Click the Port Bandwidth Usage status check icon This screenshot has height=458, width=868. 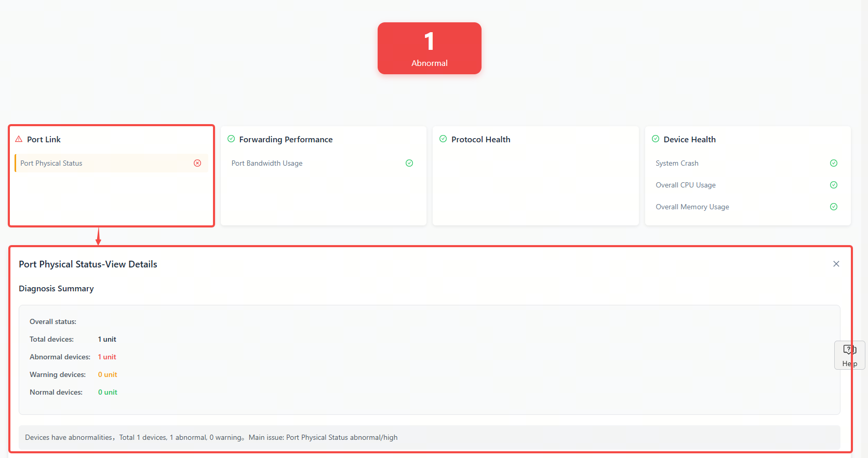[x=409, y=163]
